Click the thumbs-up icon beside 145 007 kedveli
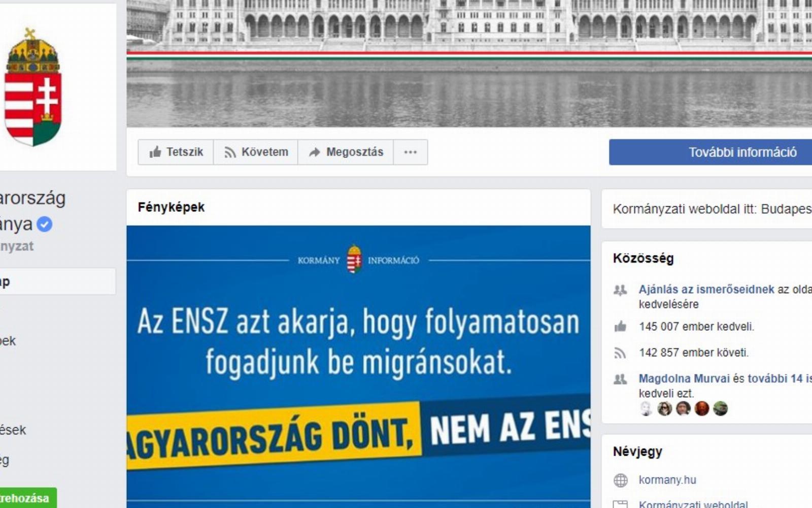This screenshot has width=812, height=508. point(620,326)
